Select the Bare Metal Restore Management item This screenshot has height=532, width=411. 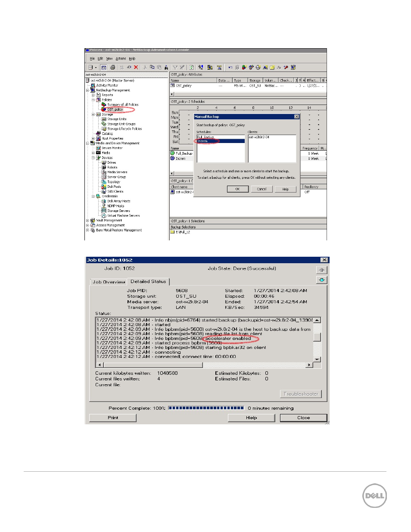(x=119, y=230)
